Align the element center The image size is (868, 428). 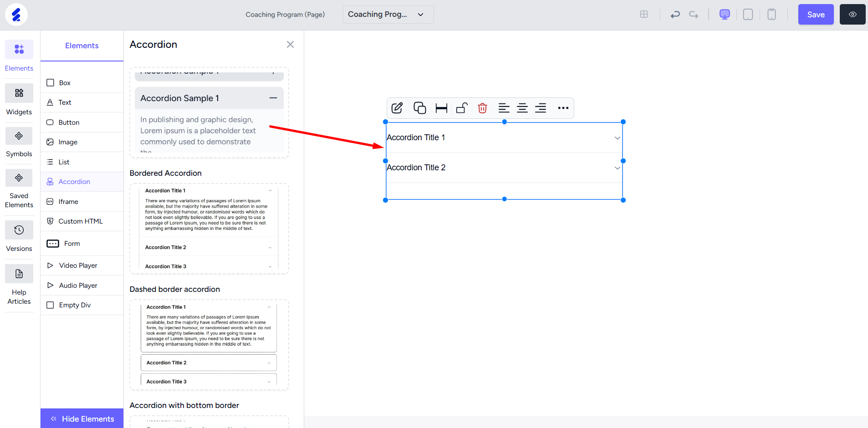pyautogui.click(x=522, y=108)
